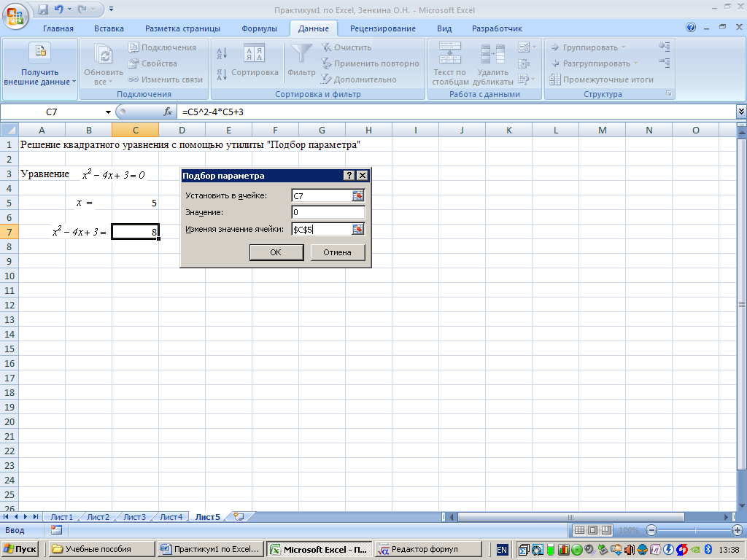Select Edit Links command
Viewport: 747px width, 560px height.
tap(166, 79)
